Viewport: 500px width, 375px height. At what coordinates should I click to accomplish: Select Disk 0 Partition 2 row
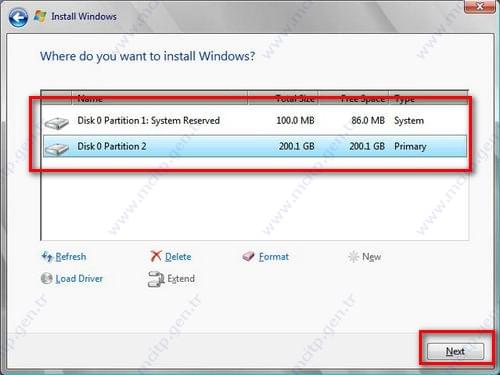pyautogui.click(x=255, y=146)
